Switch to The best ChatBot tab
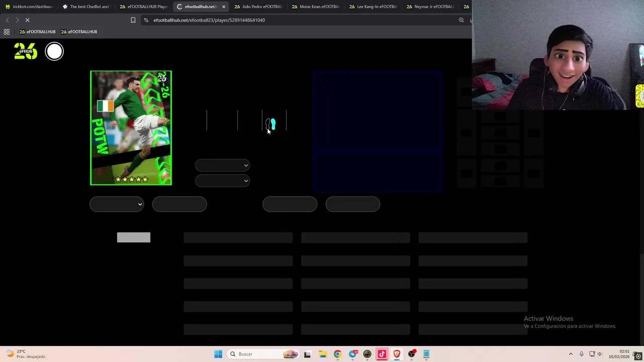This screenshot has height=362, width=644. (x=87, y=7)
